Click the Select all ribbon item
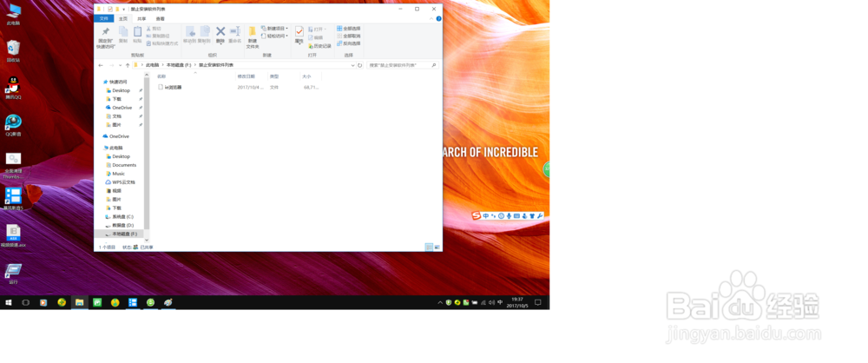 point(348,29)
